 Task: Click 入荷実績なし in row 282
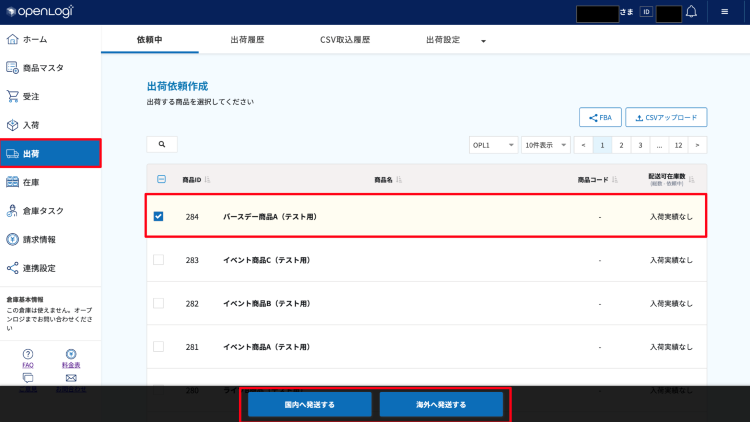671,303
